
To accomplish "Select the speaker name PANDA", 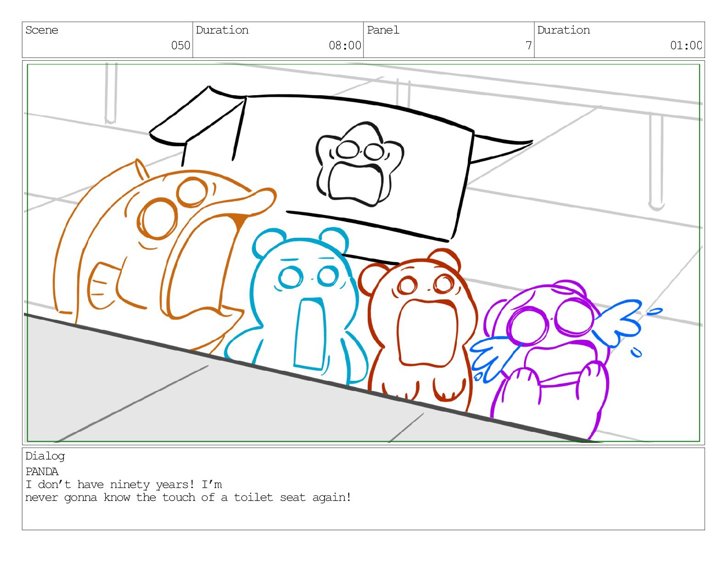I will click(x=42, y=472).
